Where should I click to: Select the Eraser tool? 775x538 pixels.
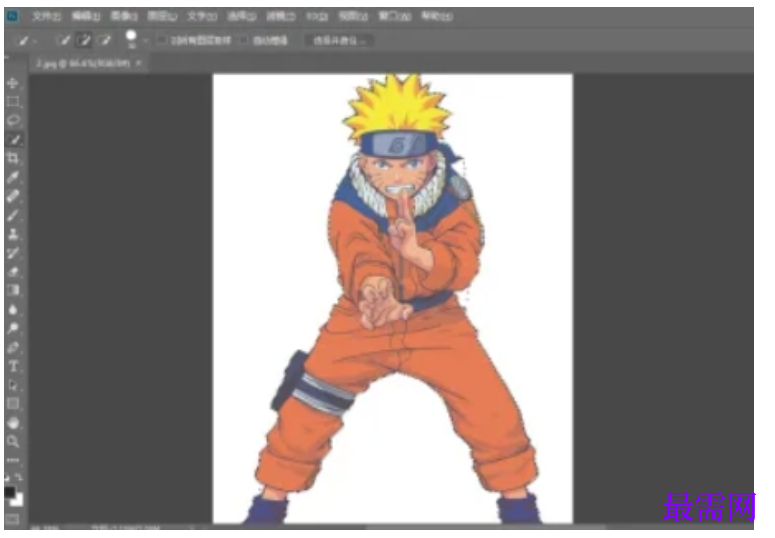13,272
